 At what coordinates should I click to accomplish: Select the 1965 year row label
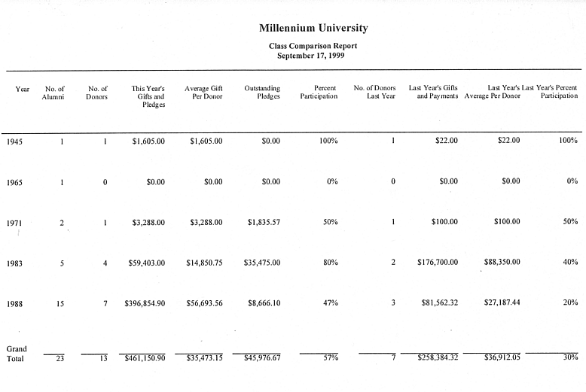(x=14, y=183)
